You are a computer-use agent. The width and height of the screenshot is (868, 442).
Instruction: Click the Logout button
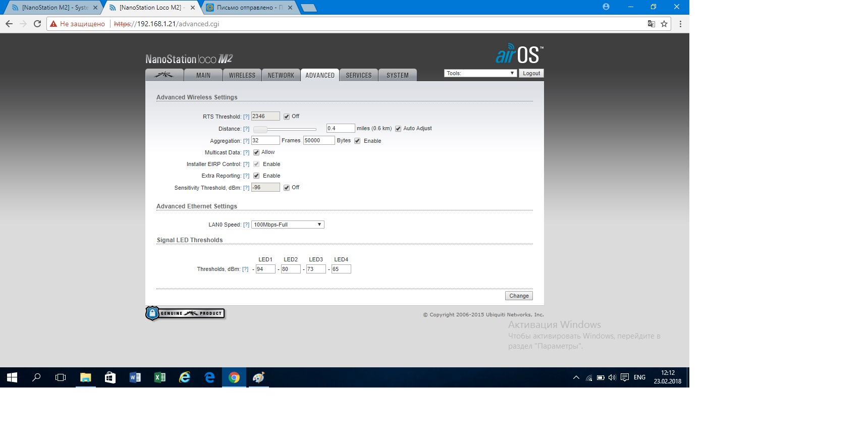[531, 73]
